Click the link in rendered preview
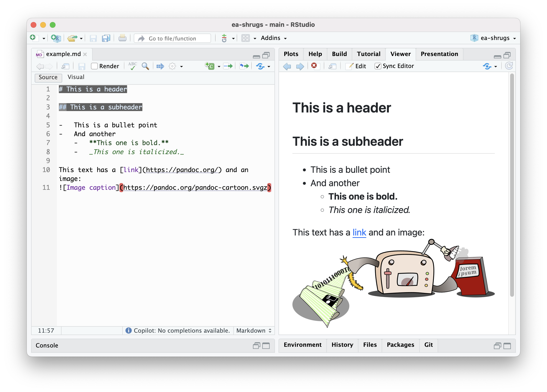547x392 pixels. click(359, 232)
